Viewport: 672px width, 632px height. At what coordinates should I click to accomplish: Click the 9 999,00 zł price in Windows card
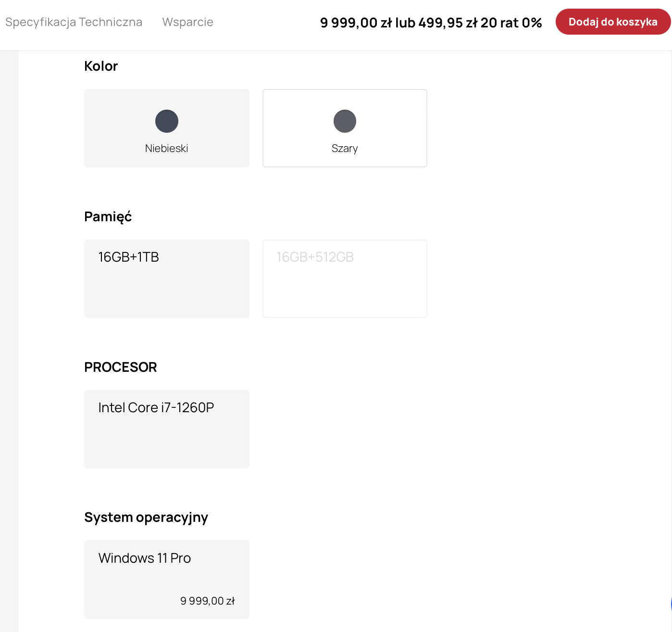(208, 601)
